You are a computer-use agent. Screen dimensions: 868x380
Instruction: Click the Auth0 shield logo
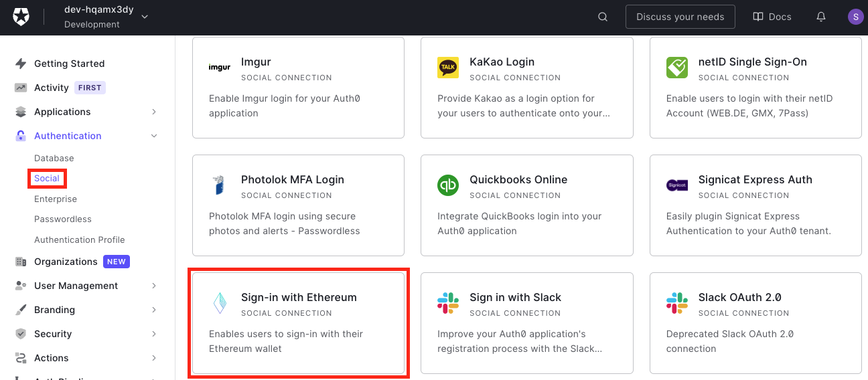coord(21,17)
